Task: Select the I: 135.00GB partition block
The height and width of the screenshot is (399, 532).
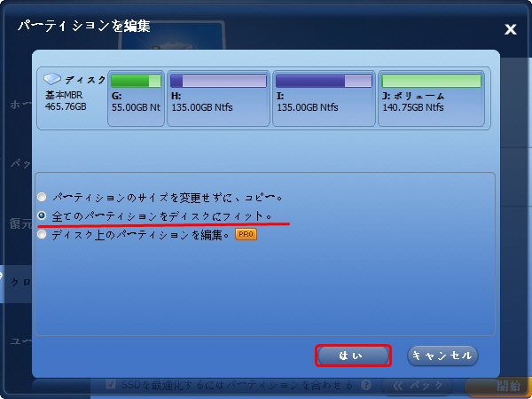Action: [x=324, y=98]
